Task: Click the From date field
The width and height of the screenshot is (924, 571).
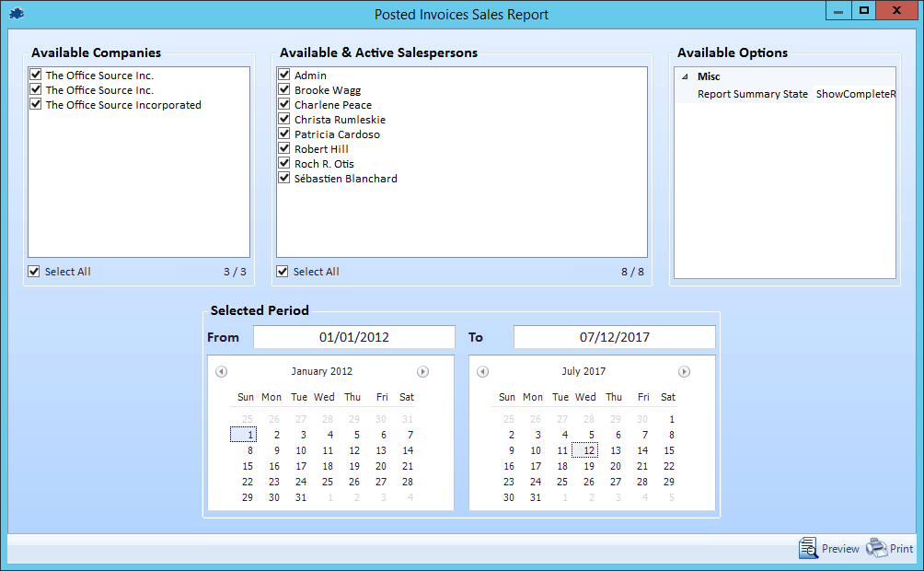Action: click(353, 337)
